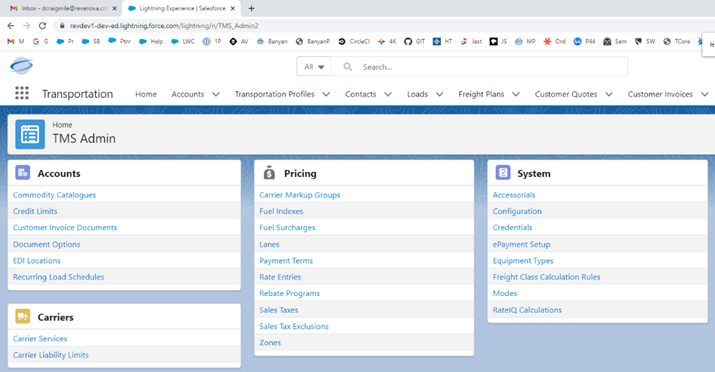The width and height of the screenshot is (715, 372).
Task: Open the Gmail 'M' bookmark
Action: tap(16, 41)
